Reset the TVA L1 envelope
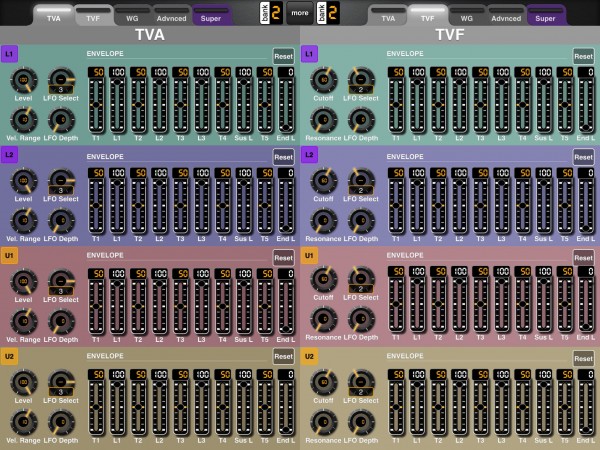The height and width of the screenshot is (450, 600). point(284,56)
